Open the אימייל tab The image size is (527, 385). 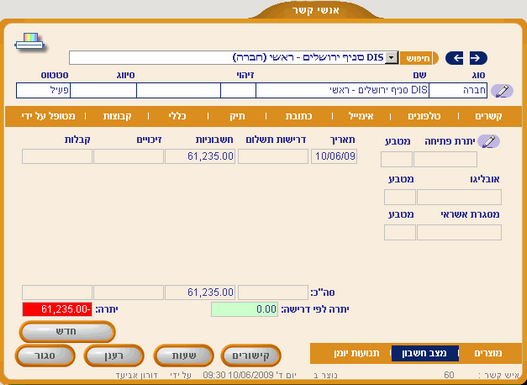tap(361, 116)
